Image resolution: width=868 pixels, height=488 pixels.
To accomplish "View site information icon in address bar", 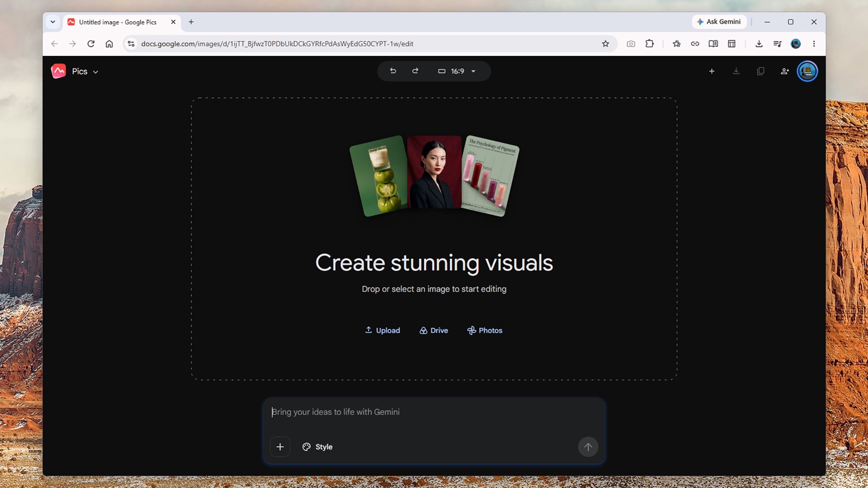I will (x=131, y=44).
